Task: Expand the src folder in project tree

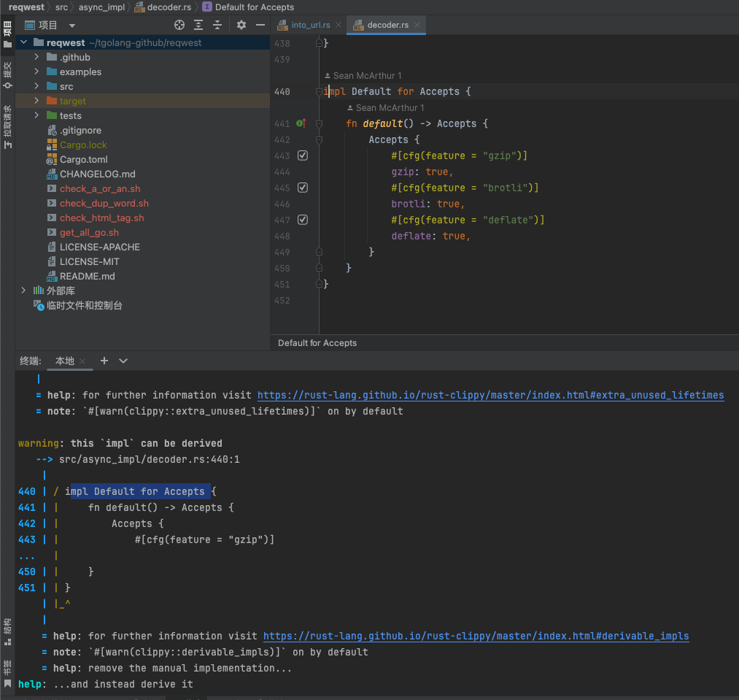Action: coord(36,86)
